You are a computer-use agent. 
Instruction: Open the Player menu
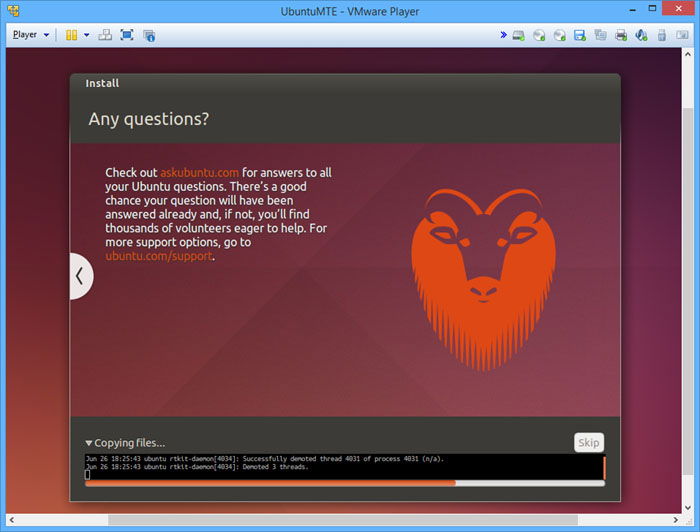pyautogui.click(x=30, y=35)
